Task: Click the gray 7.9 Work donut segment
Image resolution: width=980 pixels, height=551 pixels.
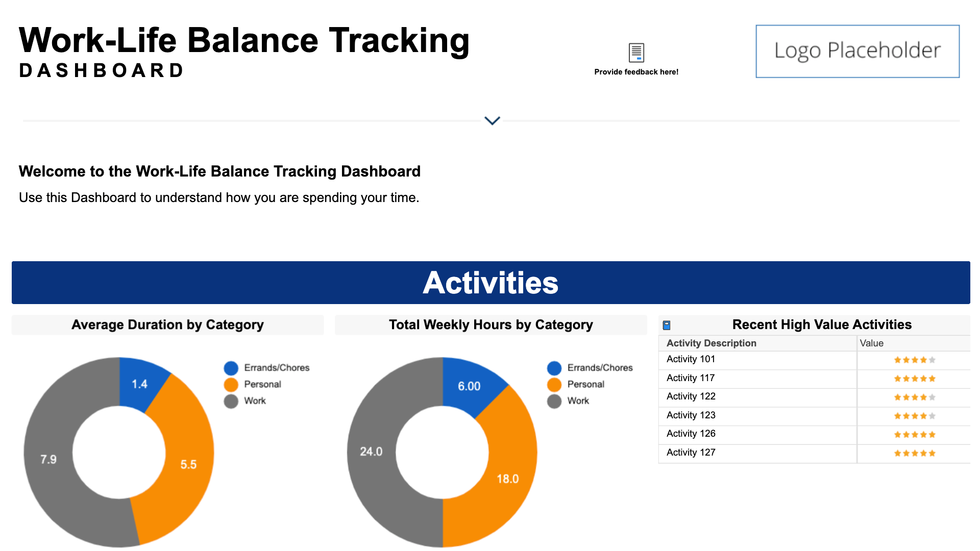Action: [48, 459]
